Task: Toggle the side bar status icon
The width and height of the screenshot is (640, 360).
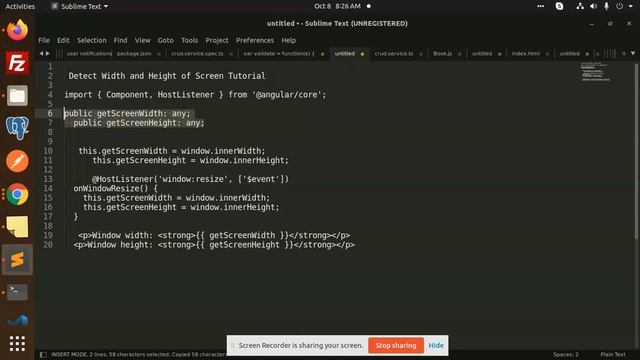Action: tap(43, 355)
